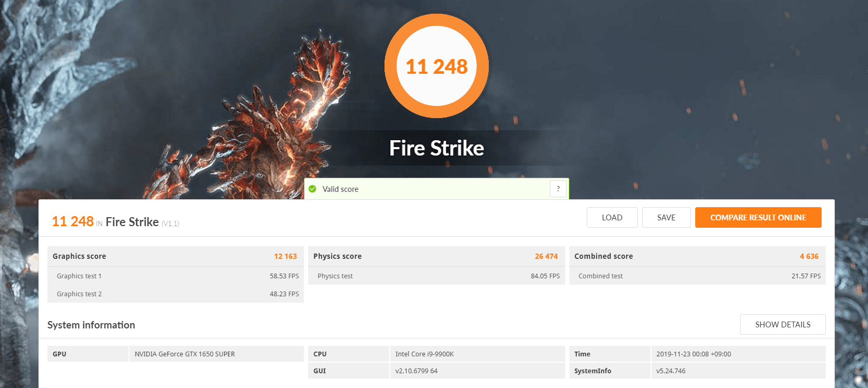Image resolution: width=868 pixels, height=388 pixels.
Task: Click the GUI version v2.10.6799 64
Action: 416,371
